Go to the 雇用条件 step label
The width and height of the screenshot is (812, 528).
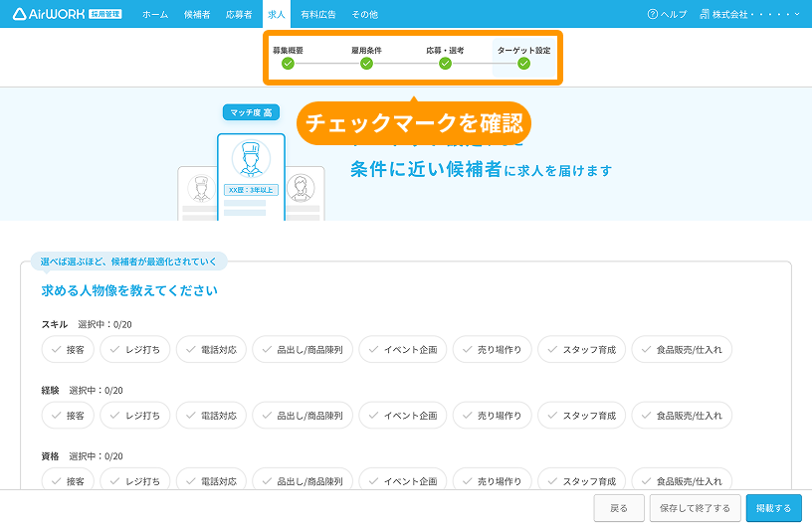(x=366, y=50)
